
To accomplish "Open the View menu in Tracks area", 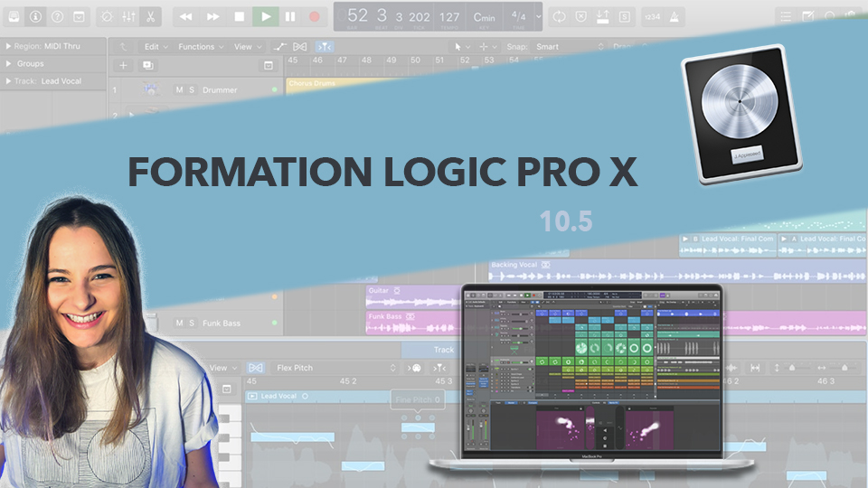I will pos(248,47).
